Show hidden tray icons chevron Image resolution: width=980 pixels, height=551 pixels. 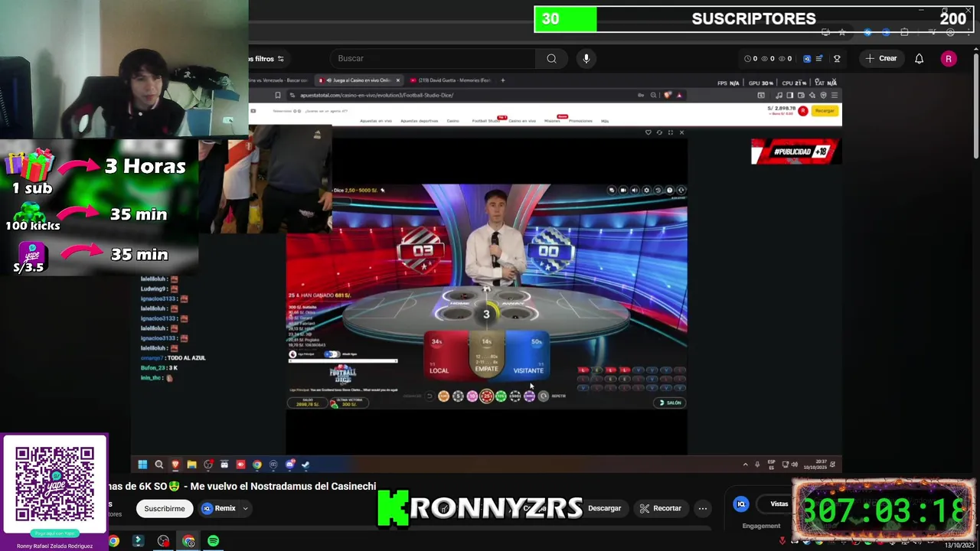[745, 465]
